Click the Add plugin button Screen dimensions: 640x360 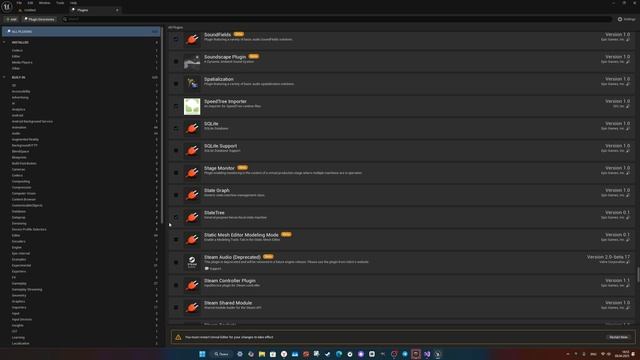[11, 19]
